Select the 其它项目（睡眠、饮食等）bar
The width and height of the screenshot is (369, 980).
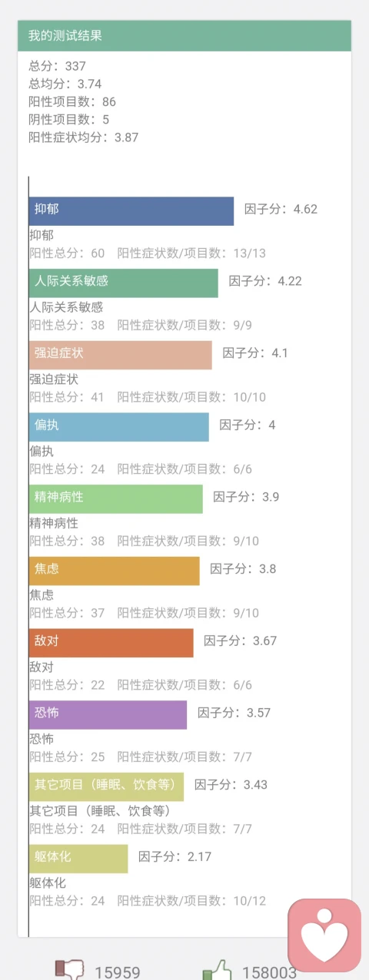point(107,787)
